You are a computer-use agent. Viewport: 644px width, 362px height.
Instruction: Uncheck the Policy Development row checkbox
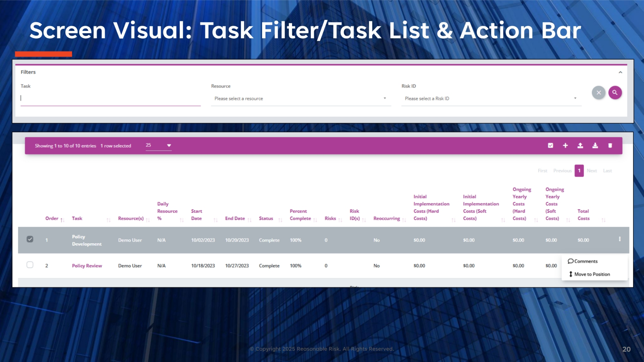pyautogui.click(x=30, y=239)
